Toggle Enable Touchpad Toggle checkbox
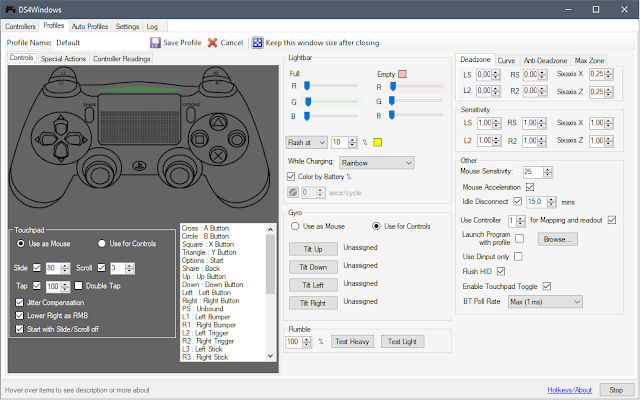 point(547,286)
